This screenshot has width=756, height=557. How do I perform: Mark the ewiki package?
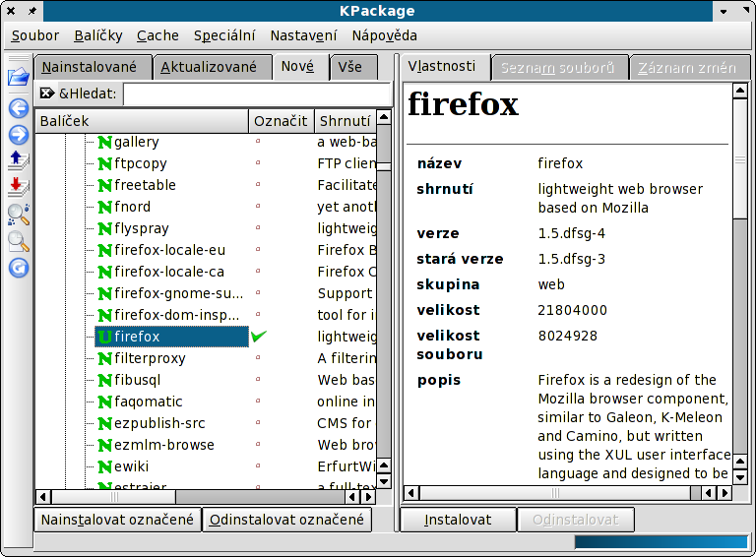click(258, 465)
